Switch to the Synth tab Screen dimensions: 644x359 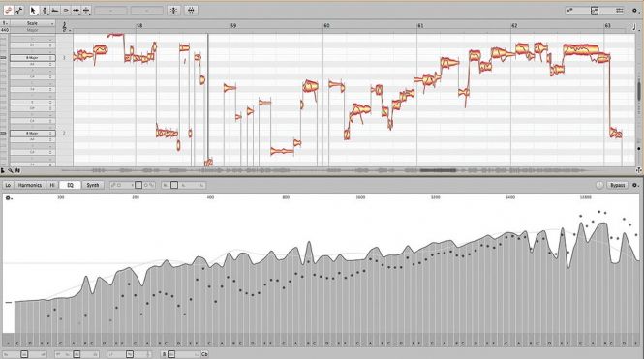93,186
